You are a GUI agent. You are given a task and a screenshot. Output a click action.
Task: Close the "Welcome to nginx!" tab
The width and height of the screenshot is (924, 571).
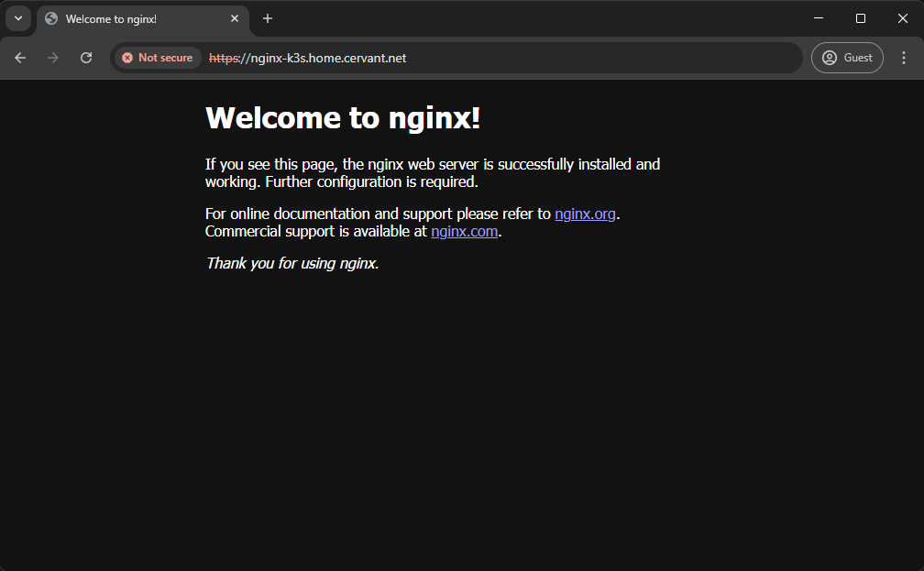click(x=235, y=18)
